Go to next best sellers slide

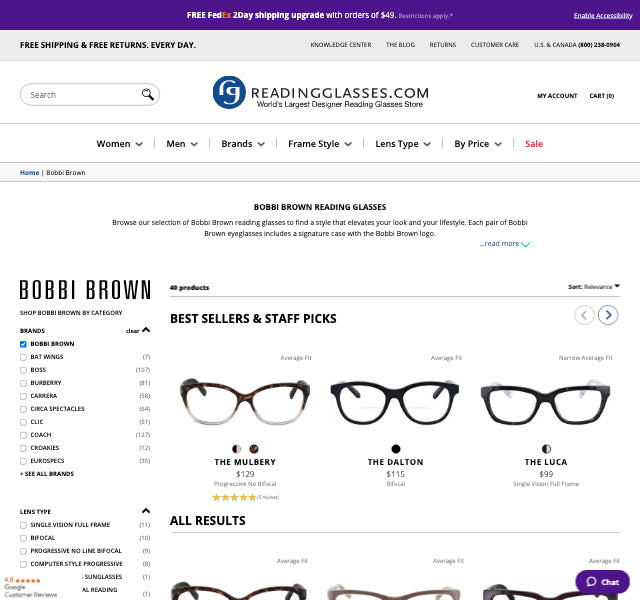[608, 315]
